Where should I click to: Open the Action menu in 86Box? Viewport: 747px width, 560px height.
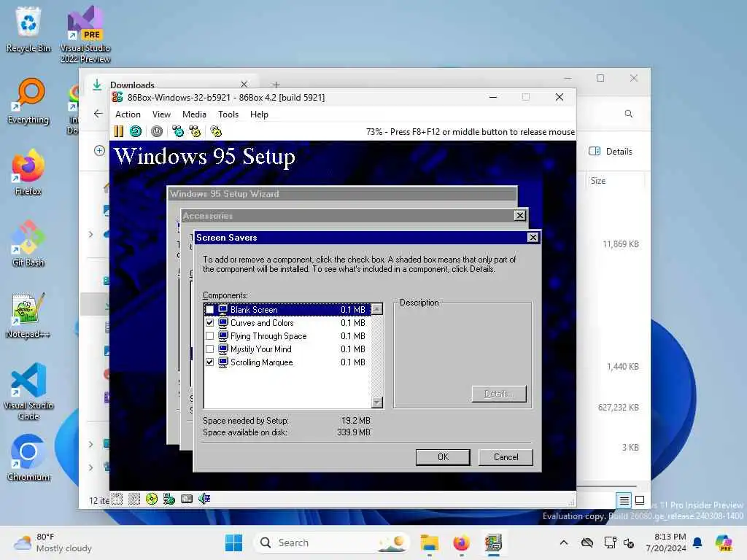128,114
